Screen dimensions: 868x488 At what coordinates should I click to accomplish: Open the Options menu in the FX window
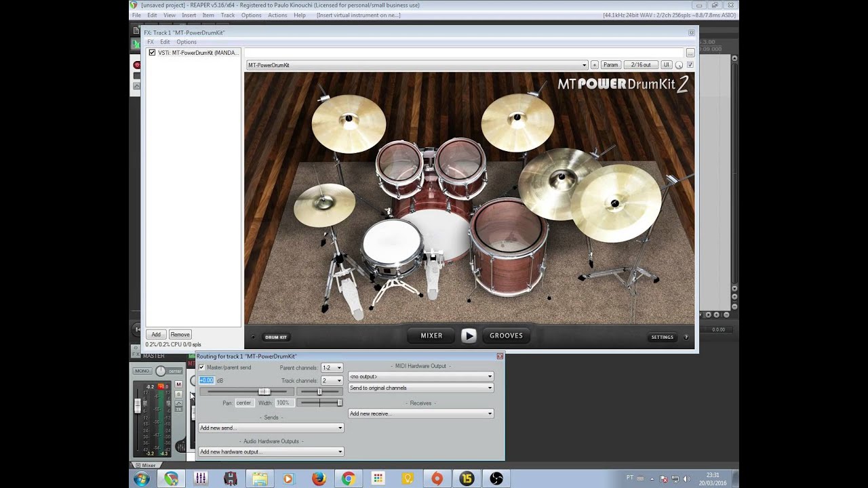[186, 41]
